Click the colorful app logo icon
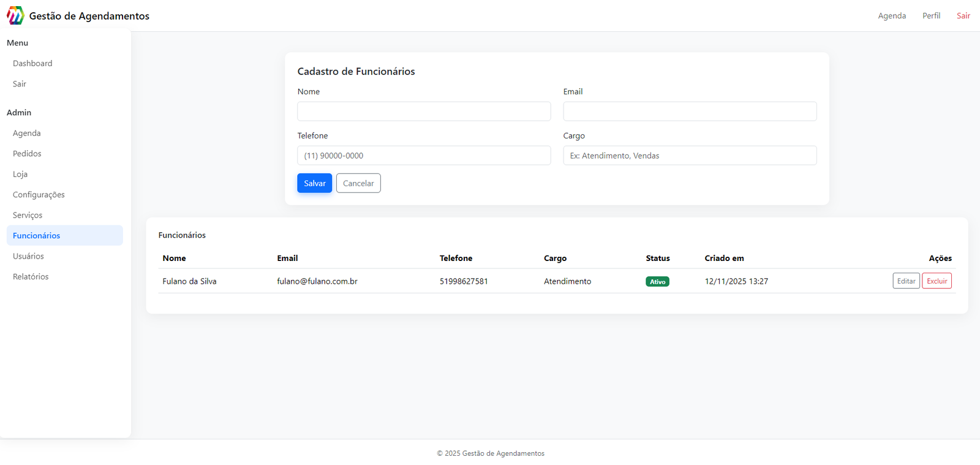The image size is (980, 465). 15,15
